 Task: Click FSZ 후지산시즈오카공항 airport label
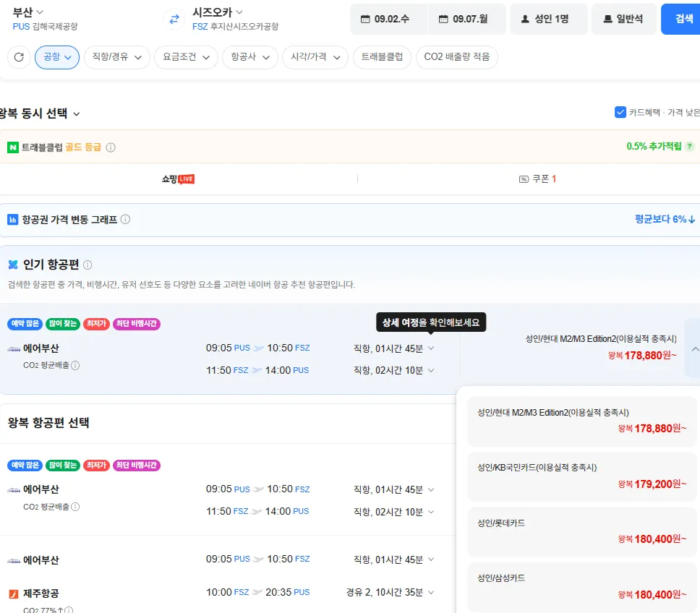click(x=235, y=26)
